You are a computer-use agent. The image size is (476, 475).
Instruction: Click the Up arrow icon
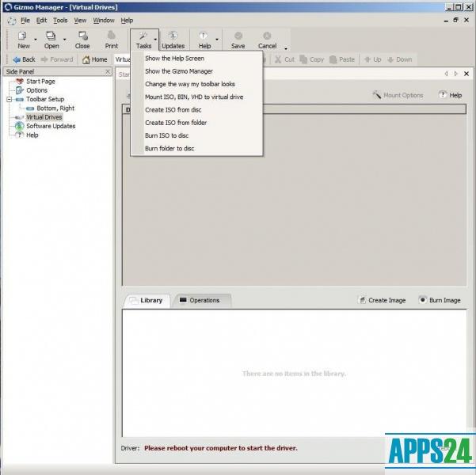pyautogui.click(x=367, y=59)
